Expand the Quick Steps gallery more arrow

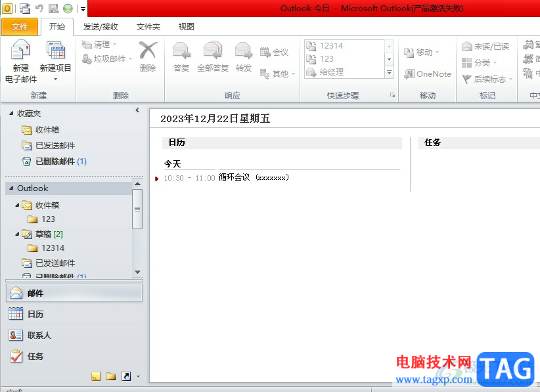click(389, 72)
